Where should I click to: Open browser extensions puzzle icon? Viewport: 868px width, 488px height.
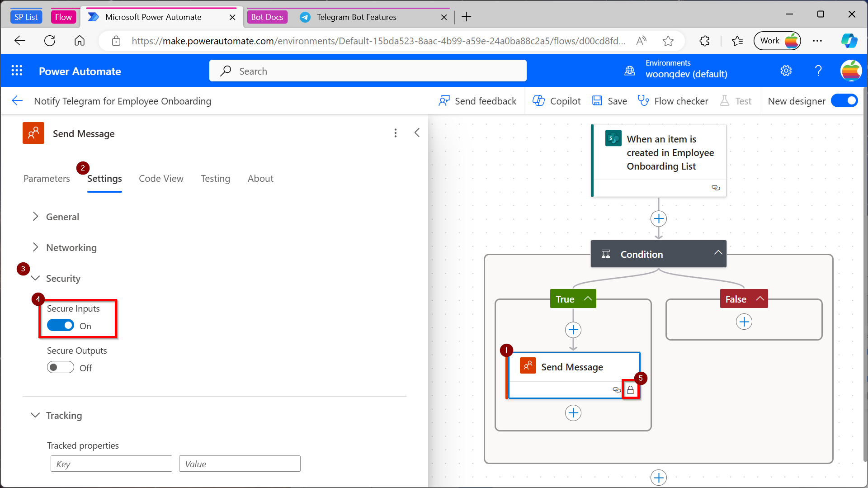(704, 41)
